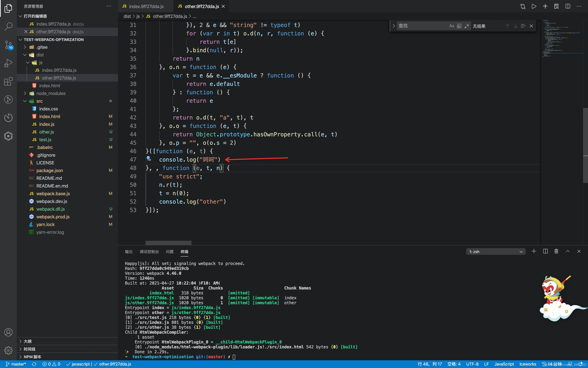The width and height of the screenshot is (588, 368).
Task: Close the terminal panel
Action: 579,251
